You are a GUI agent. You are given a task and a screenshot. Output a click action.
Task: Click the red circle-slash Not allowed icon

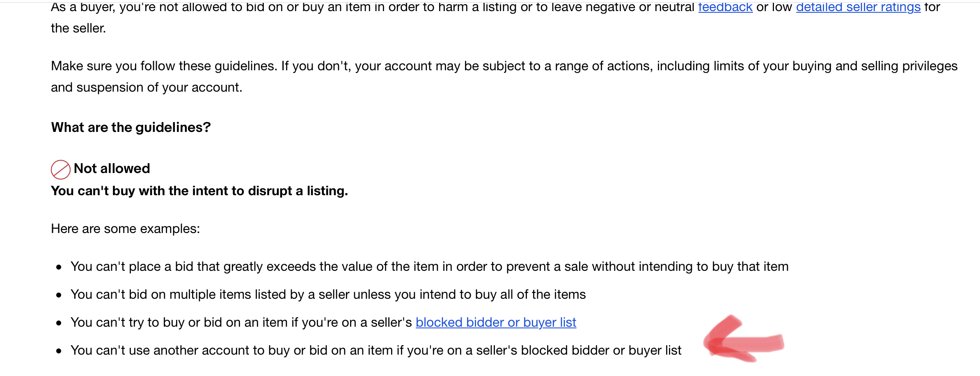tap(60, 169)
